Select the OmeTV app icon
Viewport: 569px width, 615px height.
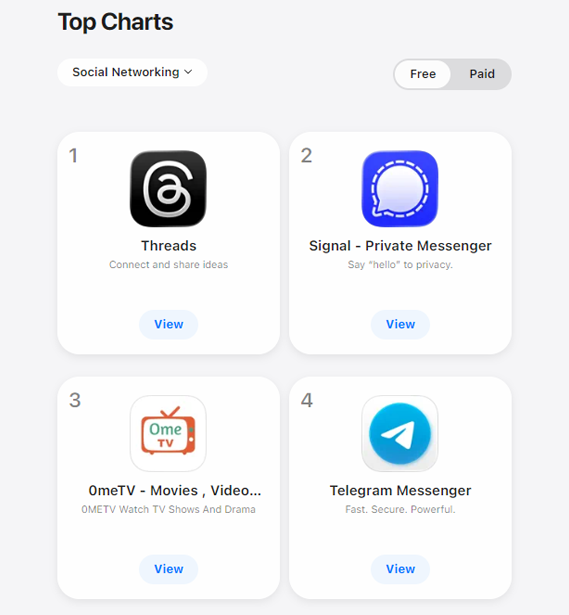click(168, 433)
